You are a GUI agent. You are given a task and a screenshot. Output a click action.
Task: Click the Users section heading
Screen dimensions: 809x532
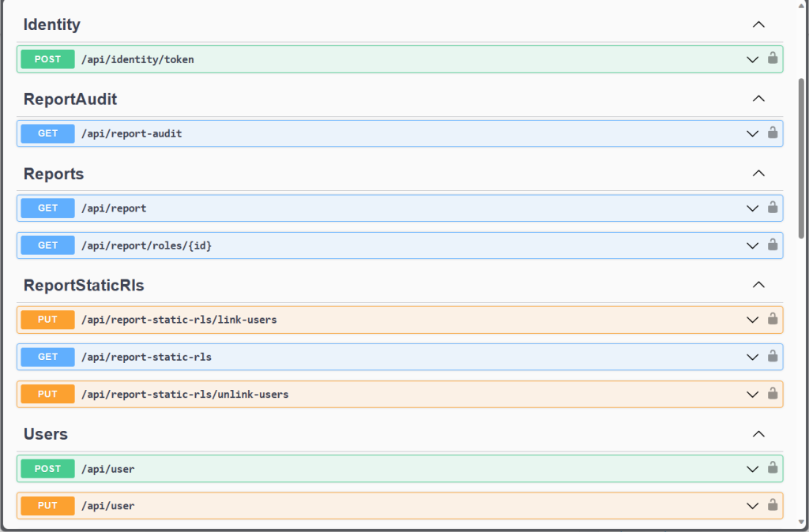[x=46, y=434]
